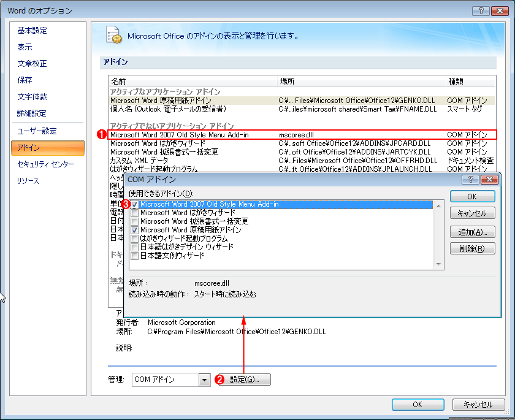
Task: Click FNAME.DLL path in the 場所 column
Action: point(357,109)
